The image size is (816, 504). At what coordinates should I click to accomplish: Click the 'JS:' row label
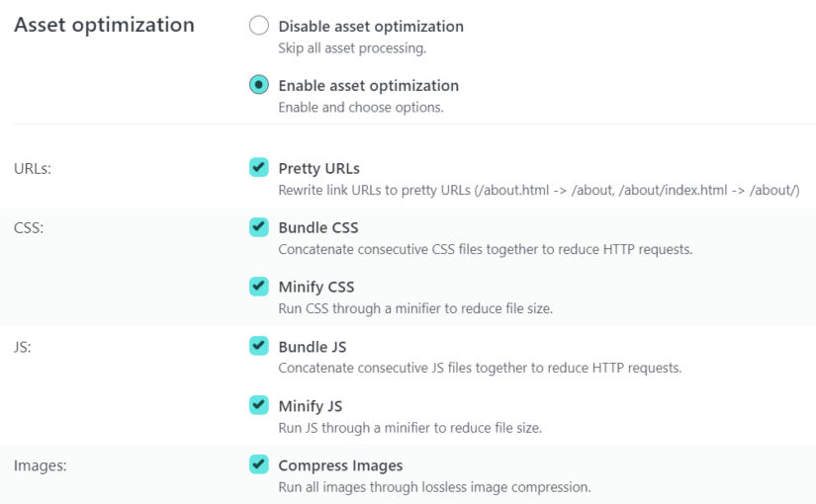[23, 347]
